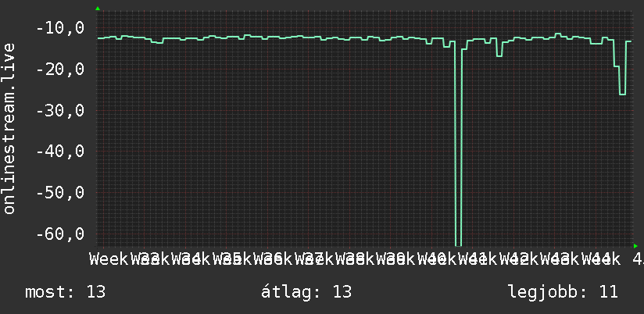644x314 pixels.
Task: Click the -40,0 axis label
Action: [60, 151]
